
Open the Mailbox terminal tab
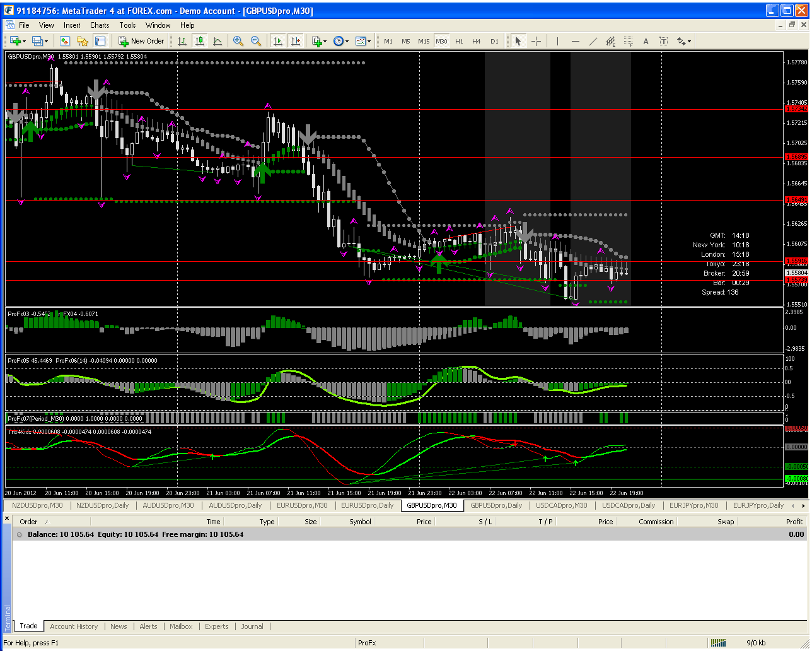point(181,626)
